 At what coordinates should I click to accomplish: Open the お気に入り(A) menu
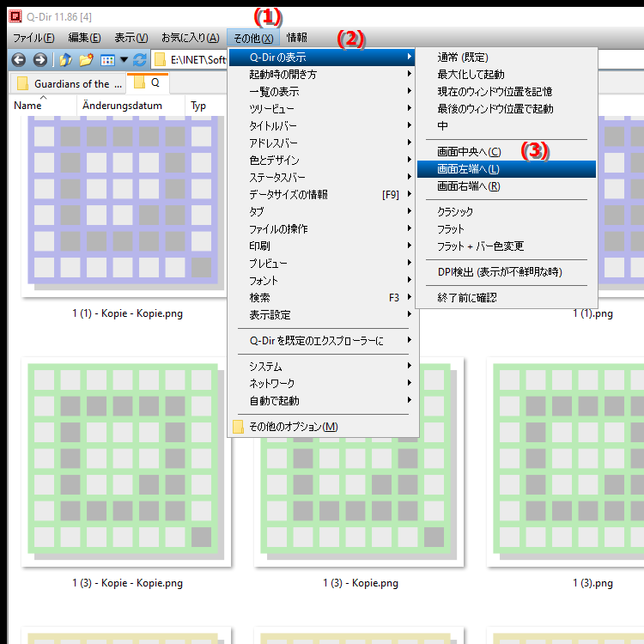click(x=191, y=38)
